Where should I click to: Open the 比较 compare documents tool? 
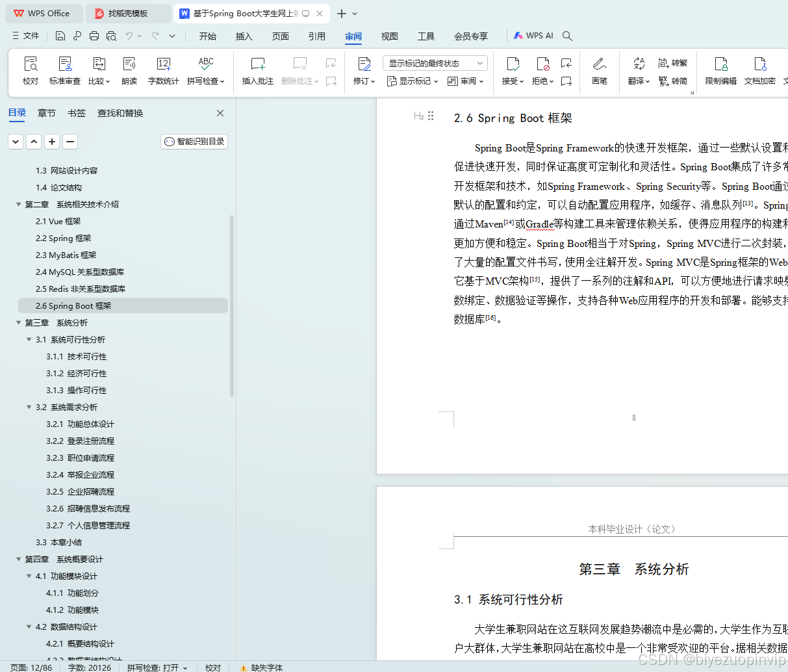[99, 64]
